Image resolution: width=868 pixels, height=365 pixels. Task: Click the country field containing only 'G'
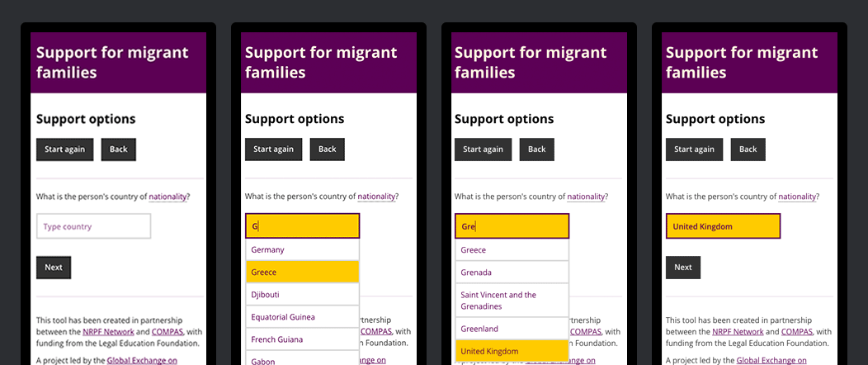[x=302, y=226]
